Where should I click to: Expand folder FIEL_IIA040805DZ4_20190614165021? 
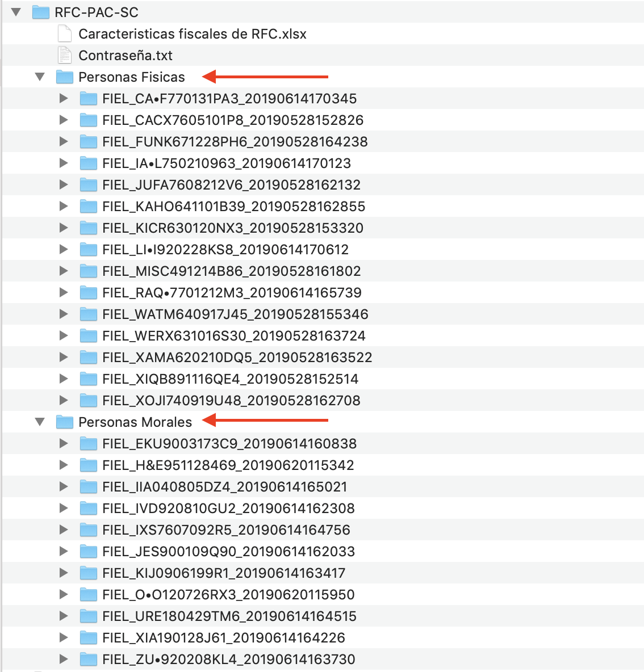tap(64, 486)
